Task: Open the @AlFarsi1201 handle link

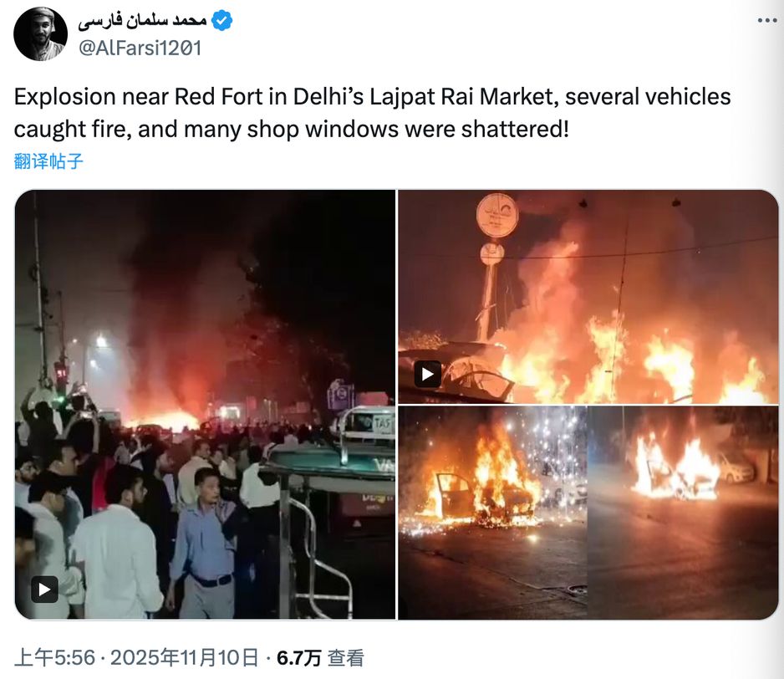Action: (140, 48)
